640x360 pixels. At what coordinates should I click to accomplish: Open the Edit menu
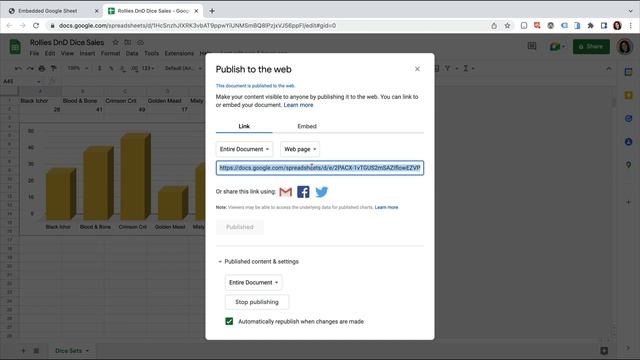pos(50,53)
